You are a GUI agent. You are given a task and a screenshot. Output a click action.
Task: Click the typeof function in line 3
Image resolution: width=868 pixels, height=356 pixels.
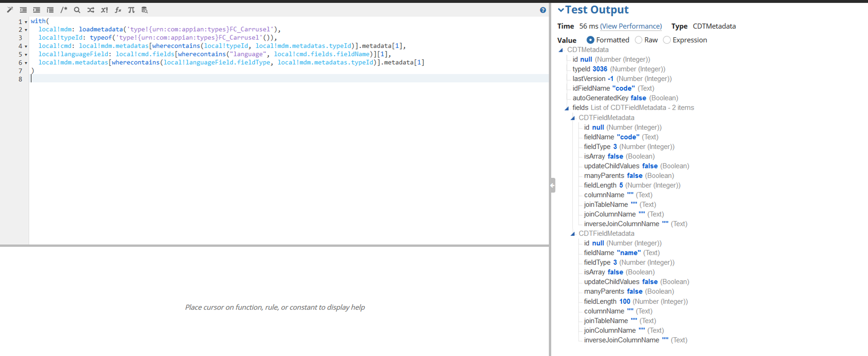tap(101, 37)
